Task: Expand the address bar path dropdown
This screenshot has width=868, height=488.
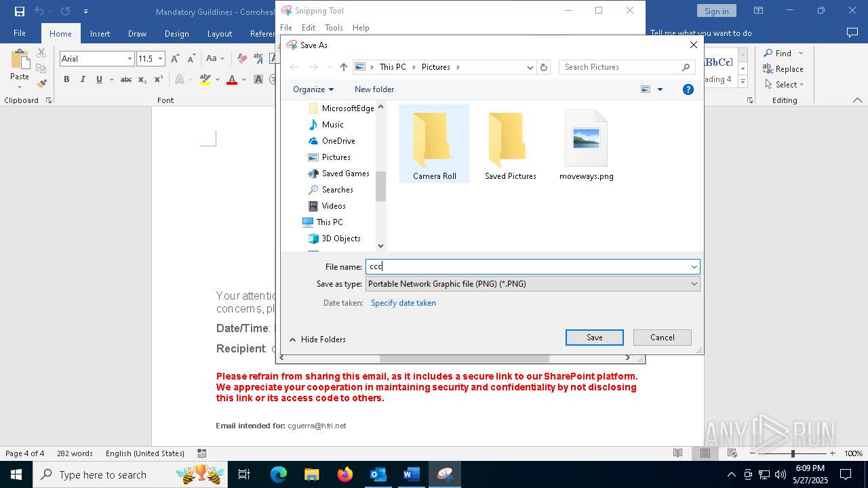Action: [530, 67]
